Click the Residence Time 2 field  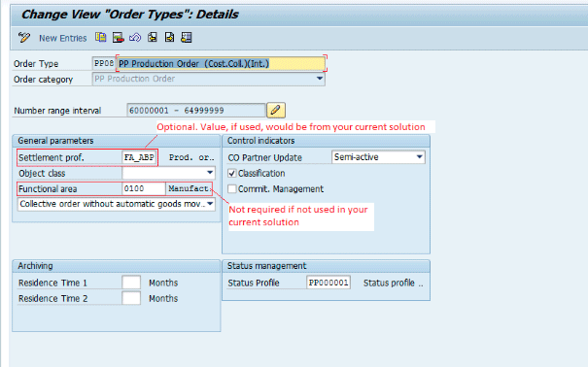point(131,298)
